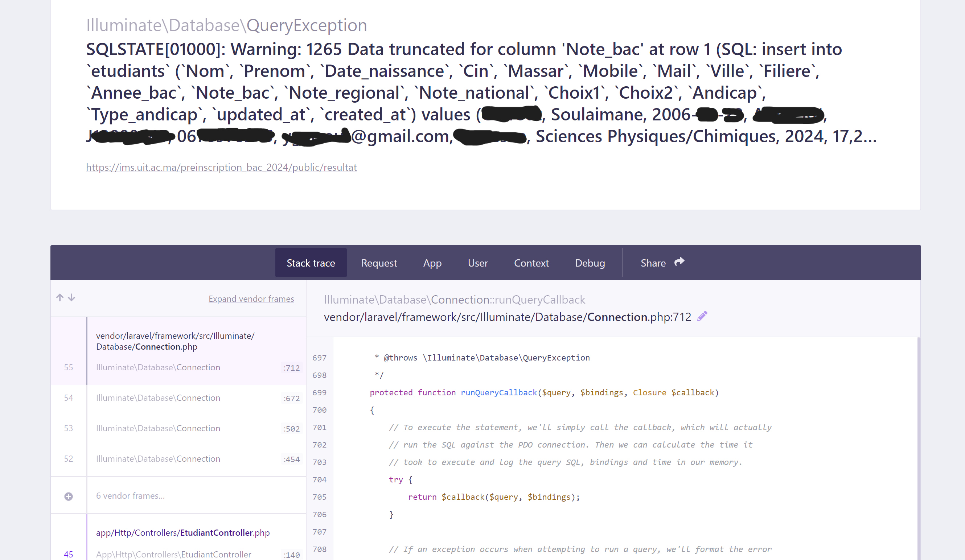Click the SQLSTATE[01000] error message text
The image size is (965, 560).
pos(481,92)
